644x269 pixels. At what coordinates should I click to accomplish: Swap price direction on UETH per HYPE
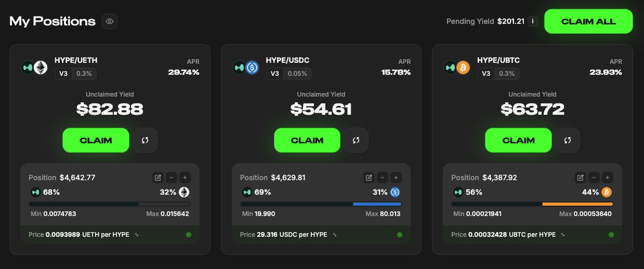(136, 235)
